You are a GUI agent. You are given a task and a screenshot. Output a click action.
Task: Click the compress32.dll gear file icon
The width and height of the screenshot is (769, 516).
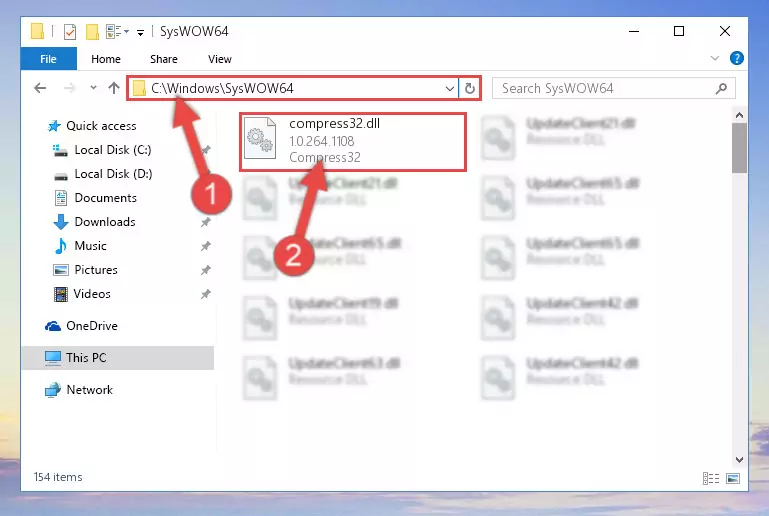260,138
